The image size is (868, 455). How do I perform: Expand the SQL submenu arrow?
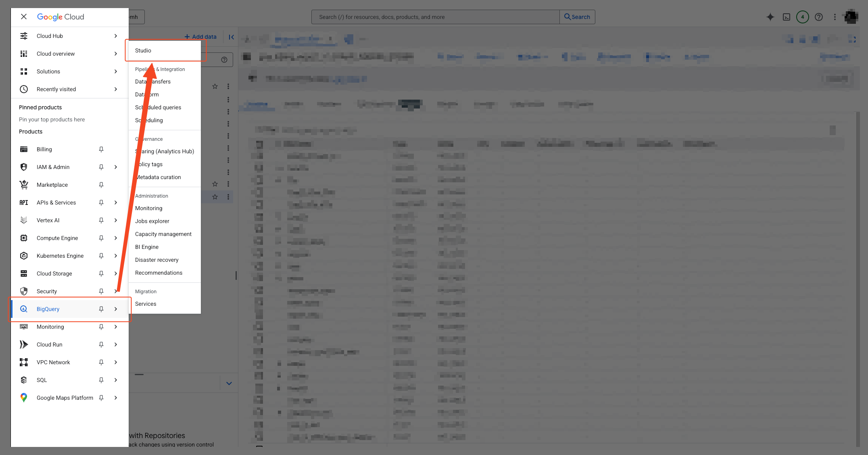click(116, 380)
